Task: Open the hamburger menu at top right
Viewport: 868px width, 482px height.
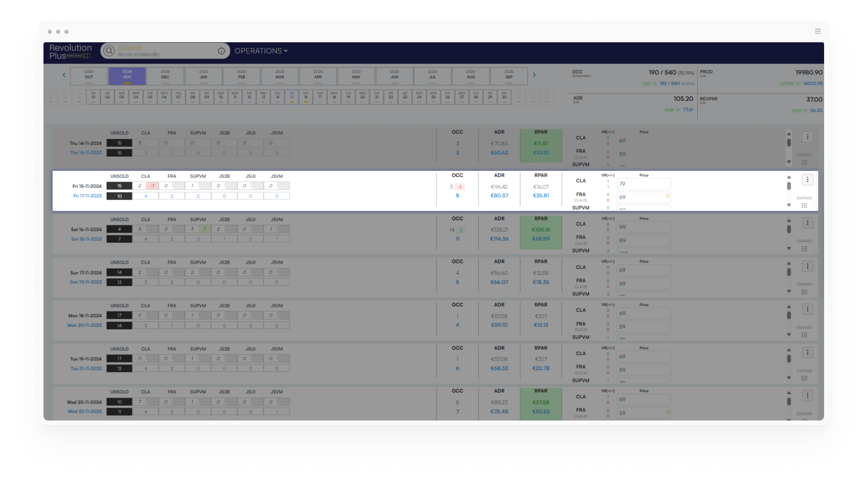Action: pyautogui.click(x=817, y=31)
